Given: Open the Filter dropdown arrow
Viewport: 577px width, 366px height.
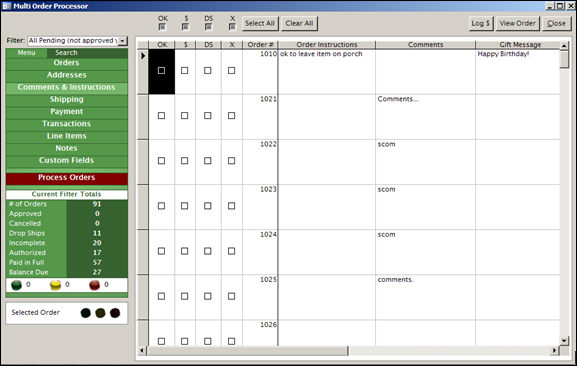Looking at the screenshot, I should [x=123, y=41].
